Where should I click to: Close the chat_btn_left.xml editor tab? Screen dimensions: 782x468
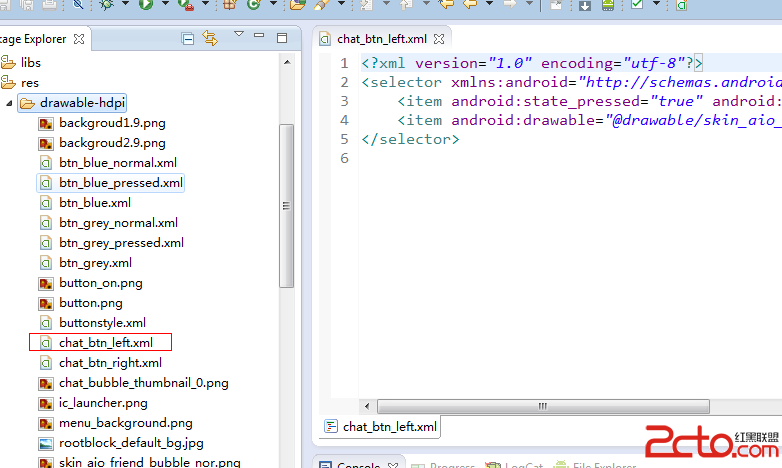point(437,40)
